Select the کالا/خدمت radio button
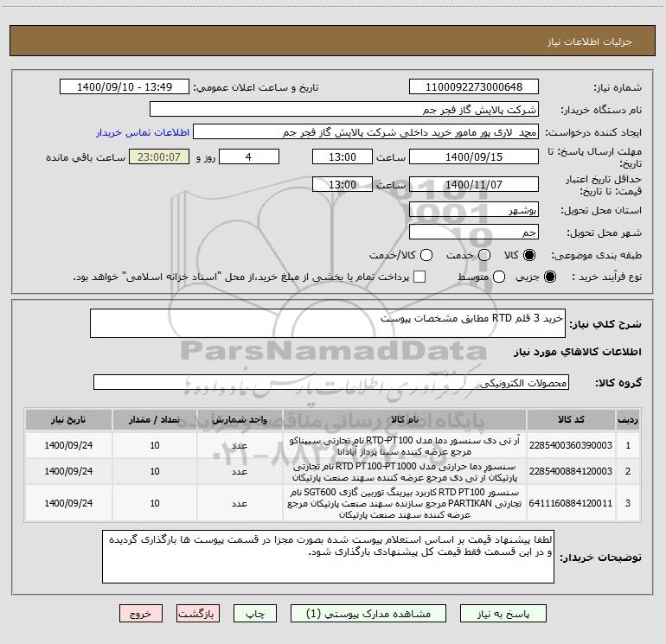This screenshot has height=644, width=666. [x=426, y=255]
